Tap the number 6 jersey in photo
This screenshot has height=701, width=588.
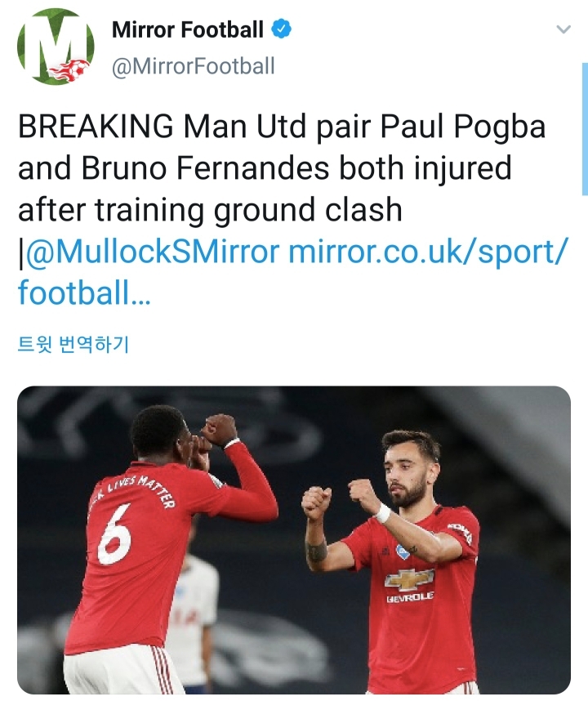[115, 534]
